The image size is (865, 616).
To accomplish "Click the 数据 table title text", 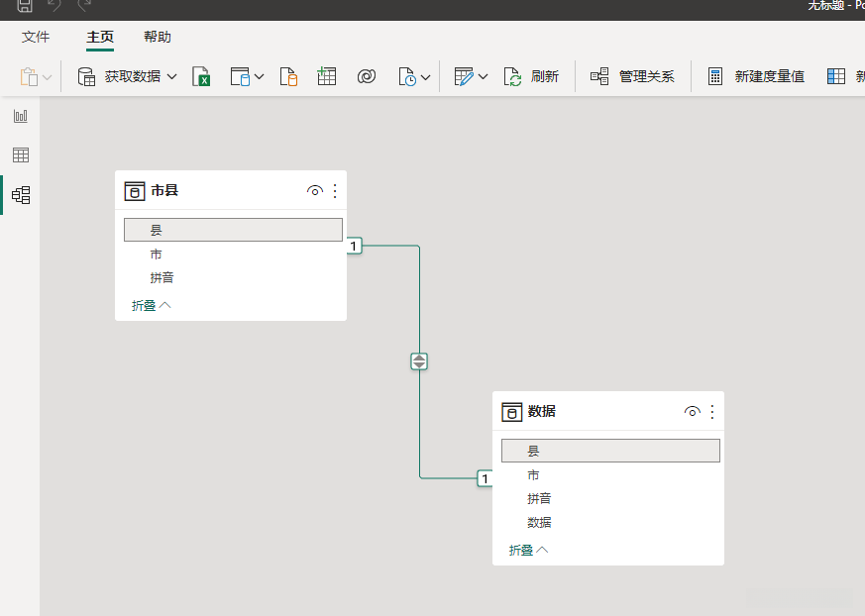I will coord(542,411).
